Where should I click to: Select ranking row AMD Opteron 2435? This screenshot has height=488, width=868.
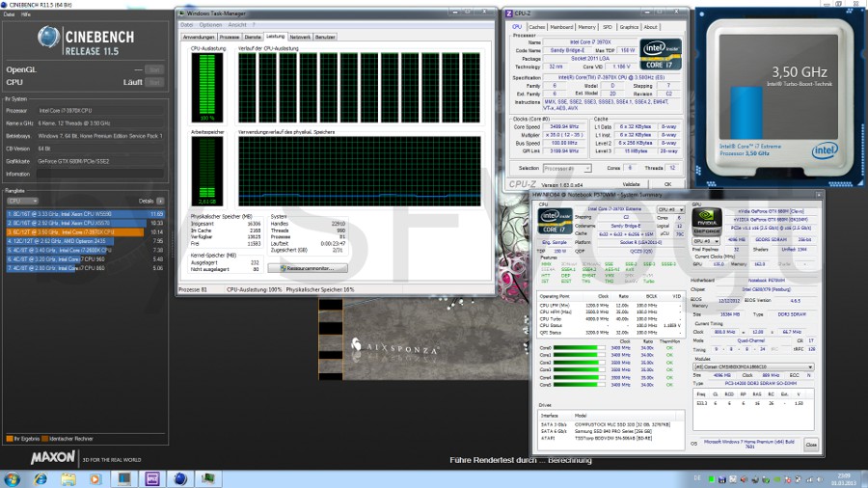point(85,241)
